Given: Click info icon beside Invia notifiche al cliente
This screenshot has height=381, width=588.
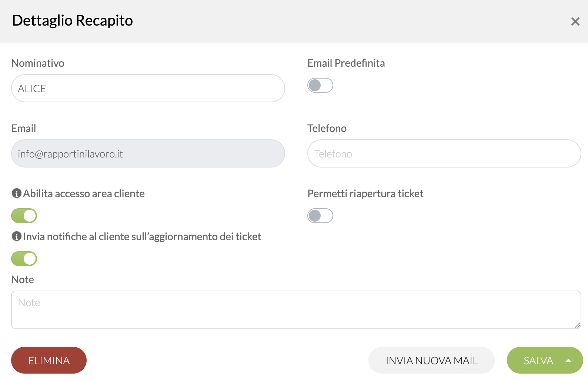Looking at the screenshot, I should 16,236.
